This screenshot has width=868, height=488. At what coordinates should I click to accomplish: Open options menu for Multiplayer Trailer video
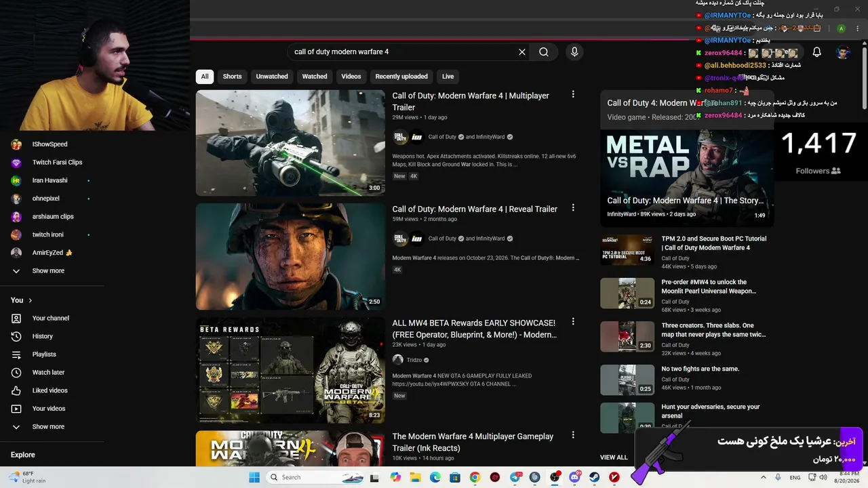tap(573, 95)
